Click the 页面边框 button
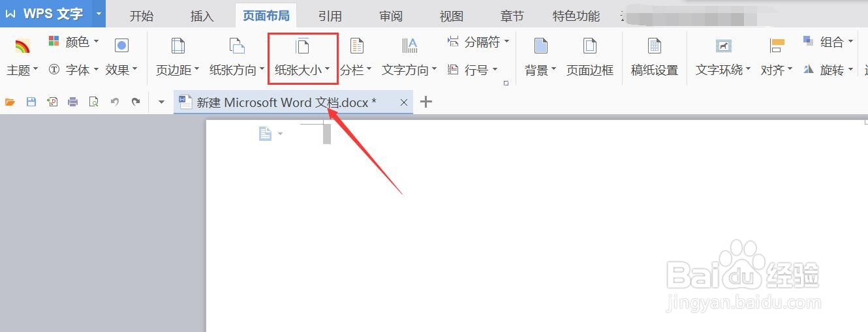This screenshot has width=868, height=332. pyautogui.click(x=590, y=57)
